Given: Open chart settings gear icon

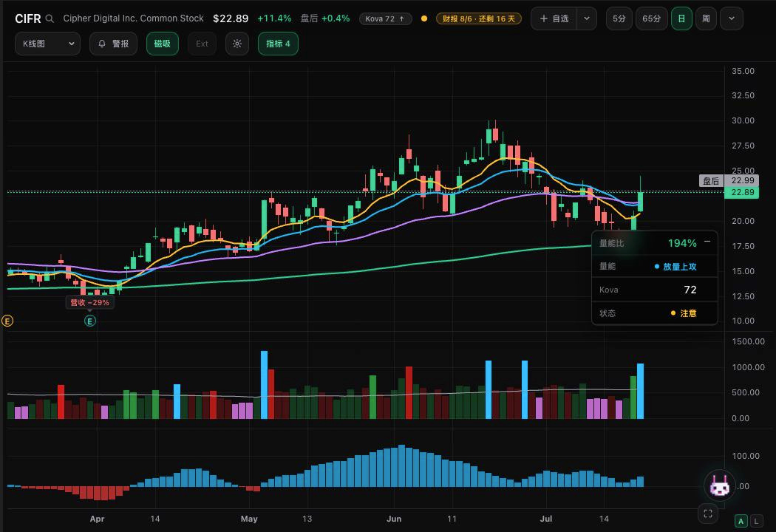Looking at the screenshot, I should click(237, 44).
